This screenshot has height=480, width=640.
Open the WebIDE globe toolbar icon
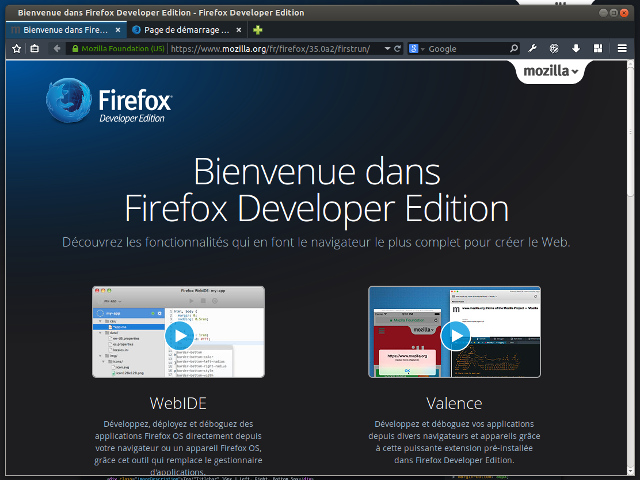point(554,49)
